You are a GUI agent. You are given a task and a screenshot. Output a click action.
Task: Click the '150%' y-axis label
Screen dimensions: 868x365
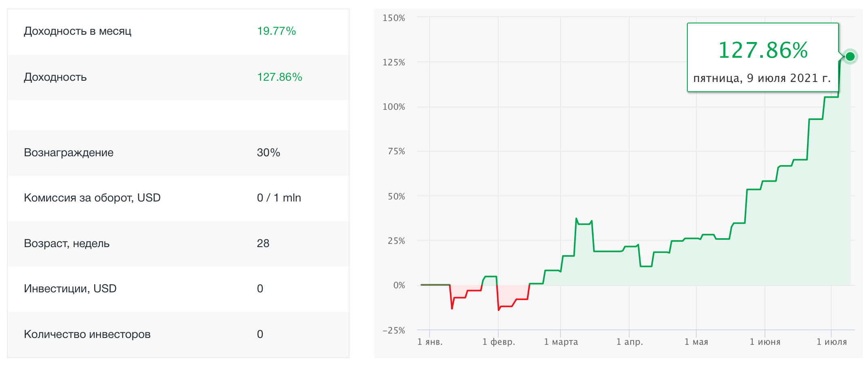pyautogui.click(x=394, y=18)
